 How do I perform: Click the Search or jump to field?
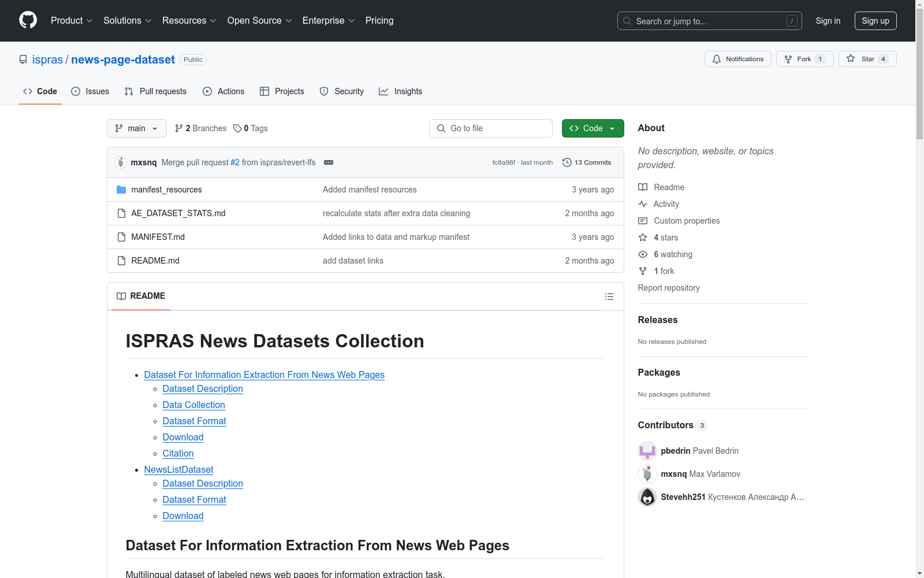(710, 21)
